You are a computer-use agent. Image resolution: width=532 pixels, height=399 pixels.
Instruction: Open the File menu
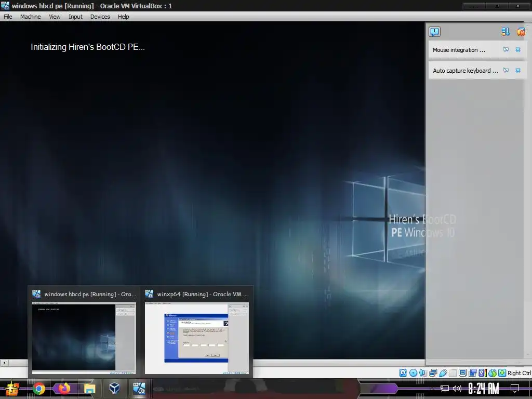pyautogui.click(x=8, y=17)
